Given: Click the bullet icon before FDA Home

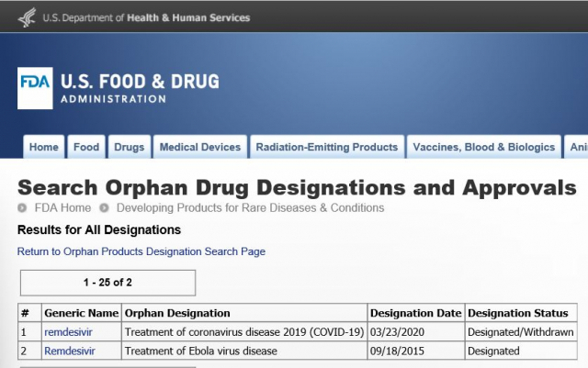Looking at the screenshot, I should [x=22, y=208].
